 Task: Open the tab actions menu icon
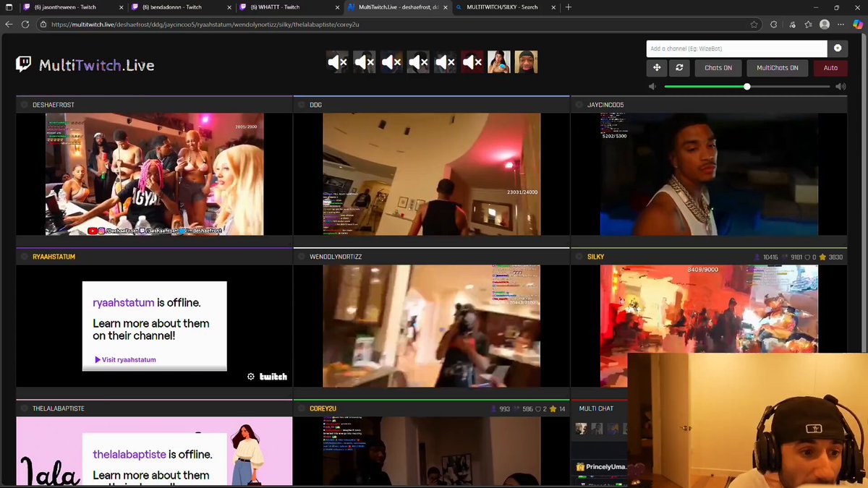point(8,7)
